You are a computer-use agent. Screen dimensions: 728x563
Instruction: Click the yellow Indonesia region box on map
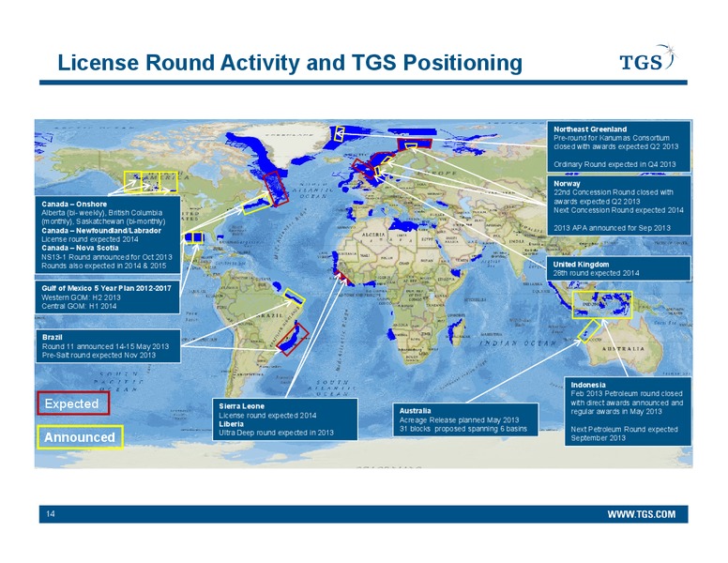click(601, 305)
